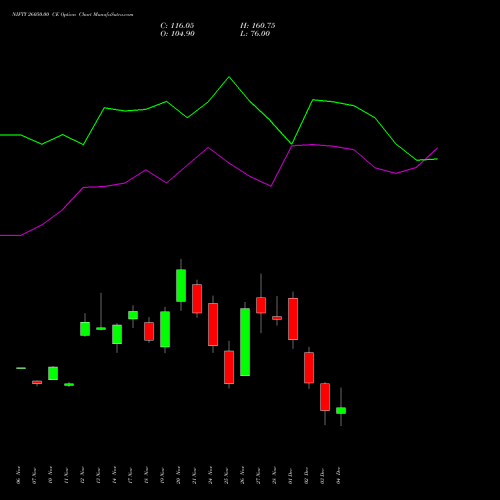
Task: Click the 21 Nov date label
Action: [x=194, y=475]
